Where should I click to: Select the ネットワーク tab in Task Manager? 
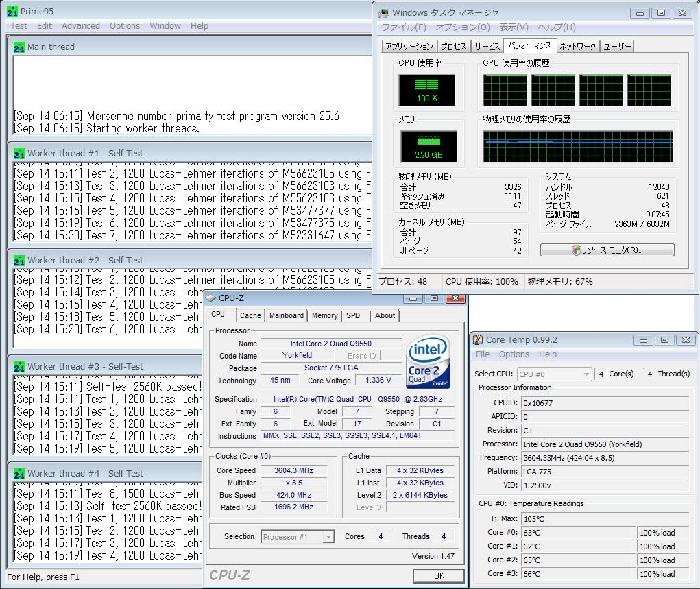coord(577,47)
